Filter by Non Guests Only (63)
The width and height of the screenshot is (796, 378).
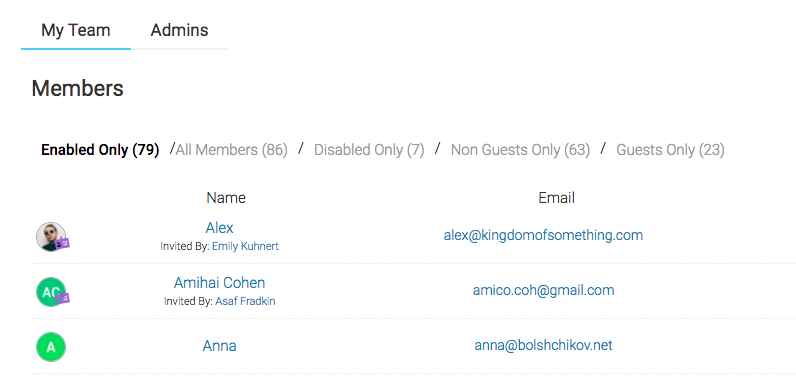tap(520, 150)
